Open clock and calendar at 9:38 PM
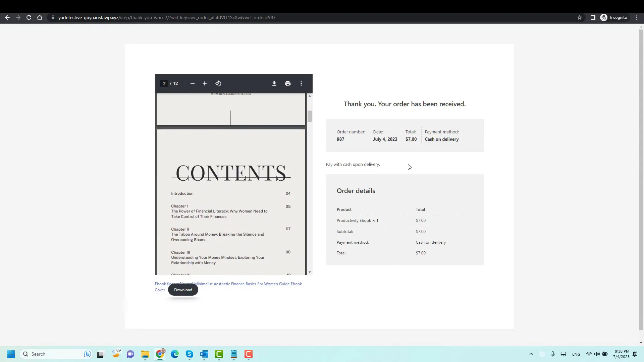This screenshot has width=644, height=362. point(622,354)
